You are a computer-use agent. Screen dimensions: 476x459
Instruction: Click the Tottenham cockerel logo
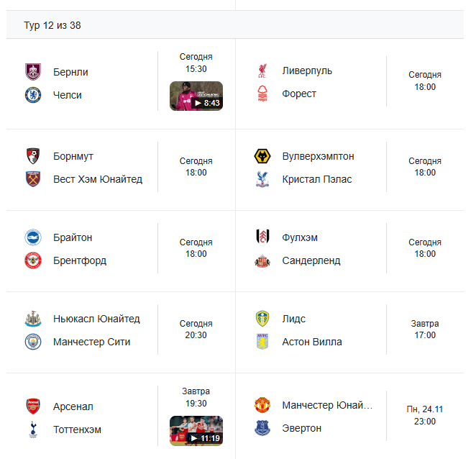pyautogui.click(x=33, y=430)
